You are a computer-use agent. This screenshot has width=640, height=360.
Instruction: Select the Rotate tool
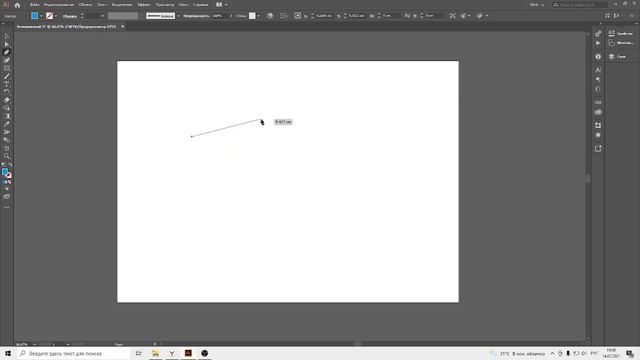click(7, 92)
